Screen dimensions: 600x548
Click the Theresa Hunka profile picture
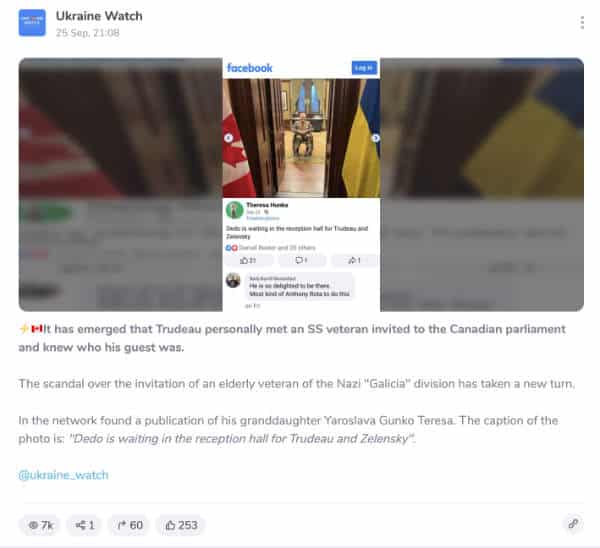pos(235,210)
